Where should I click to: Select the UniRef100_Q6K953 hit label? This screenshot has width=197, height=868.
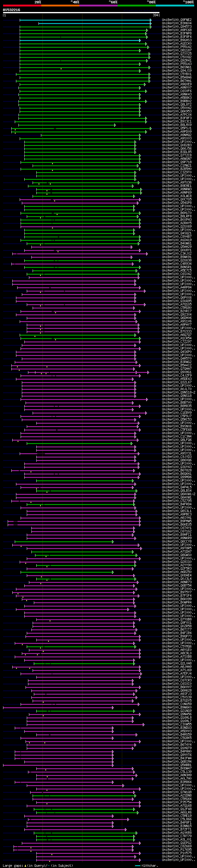coord(177,111)
